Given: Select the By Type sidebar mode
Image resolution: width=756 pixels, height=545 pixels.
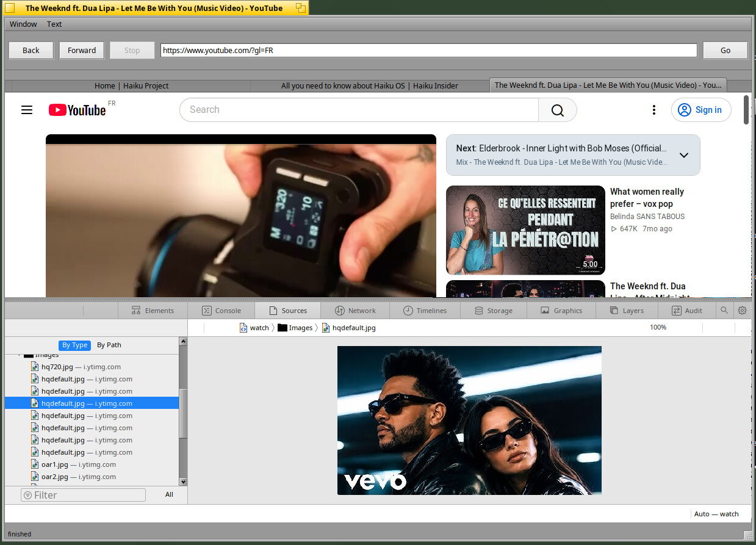Looking at the screenshot, I should 74,345.
